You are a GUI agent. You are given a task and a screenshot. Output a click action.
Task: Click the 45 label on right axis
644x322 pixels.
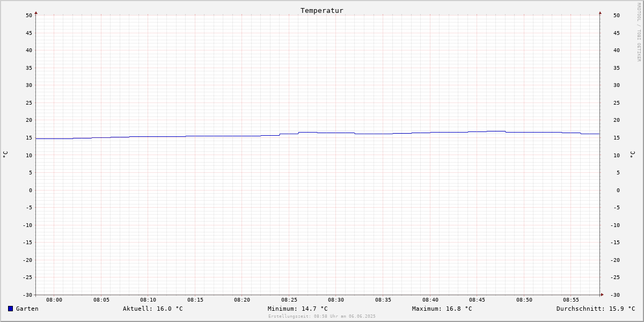617,33
